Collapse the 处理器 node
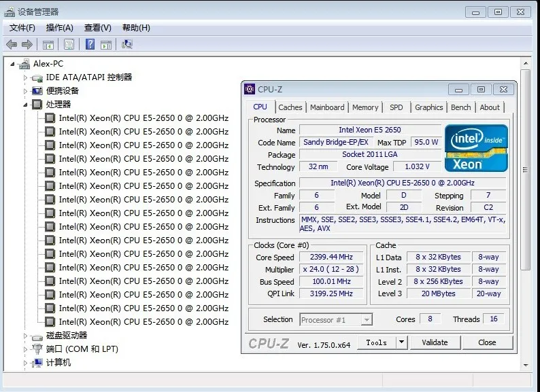Screen dimensions: 540x392 coord(25,105)
